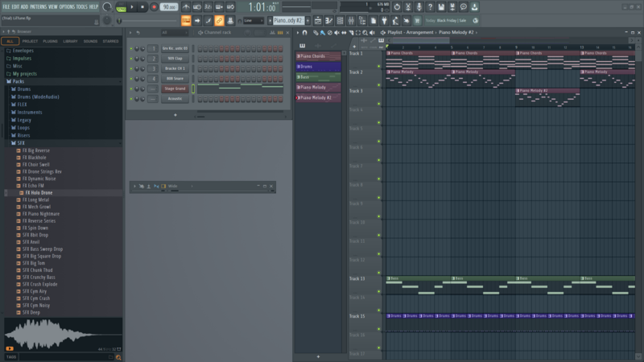Image resolution: width=644 pixels, height=362 pixels.
Task: Click the 808 Snare channel button
Action: [175, 79]
